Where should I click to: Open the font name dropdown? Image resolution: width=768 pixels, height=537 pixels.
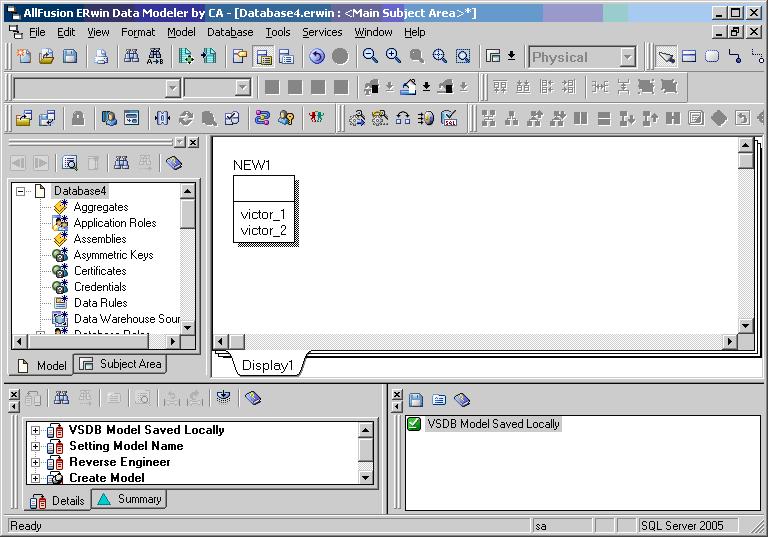[172, 88]
